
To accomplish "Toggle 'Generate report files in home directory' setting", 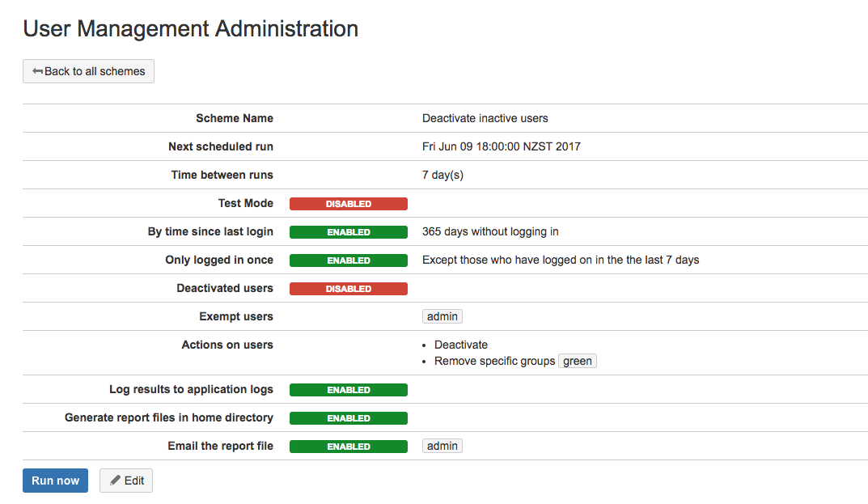I will point(348,417).
